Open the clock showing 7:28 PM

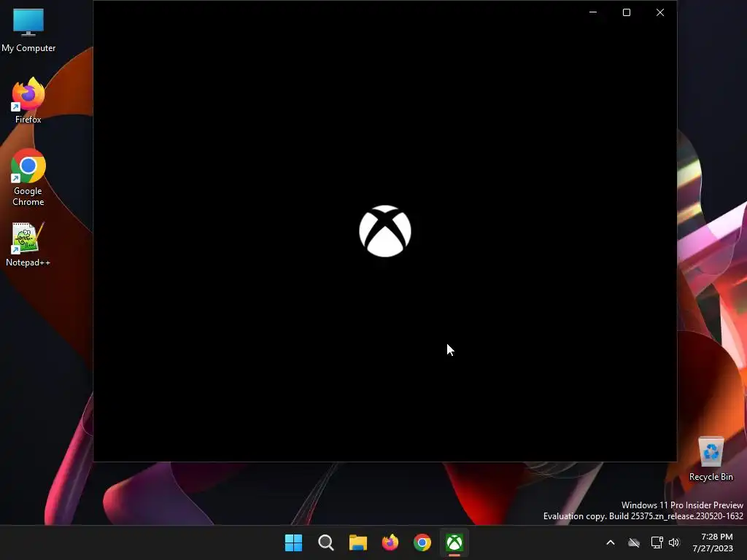tap(713, 542)
